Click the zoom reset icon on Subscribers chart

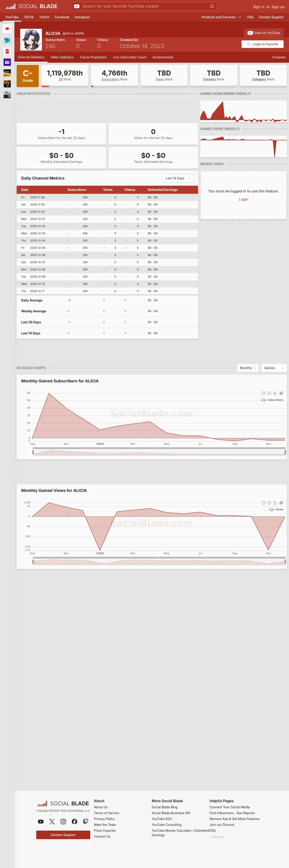(x=269, y=393)
